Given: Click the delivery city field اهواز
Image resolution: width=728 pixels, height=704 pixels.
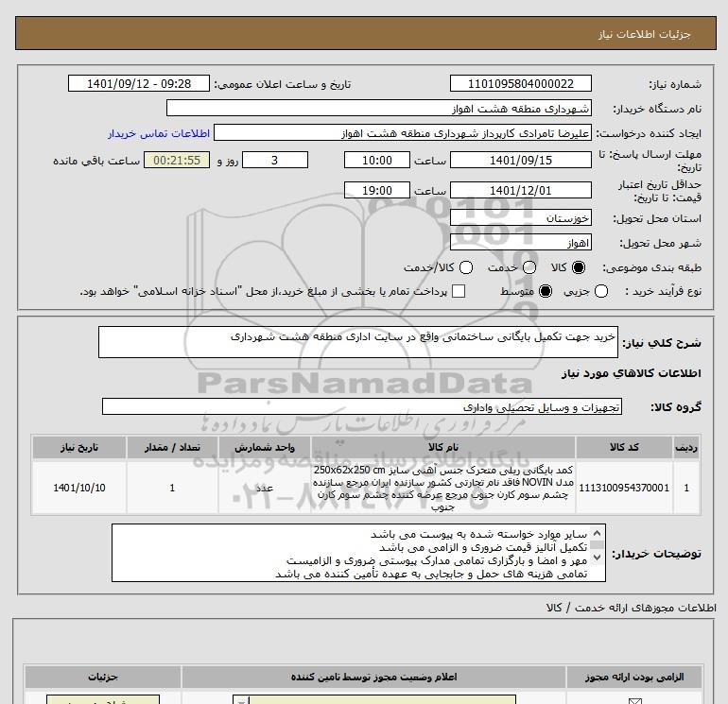Looking at the screenshot, I should click(520, 242).
